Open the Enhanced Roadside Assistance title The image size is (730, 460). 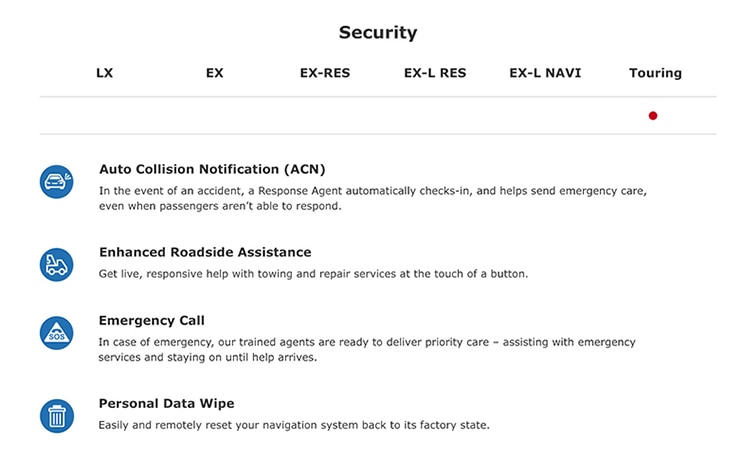click(205, 252)
